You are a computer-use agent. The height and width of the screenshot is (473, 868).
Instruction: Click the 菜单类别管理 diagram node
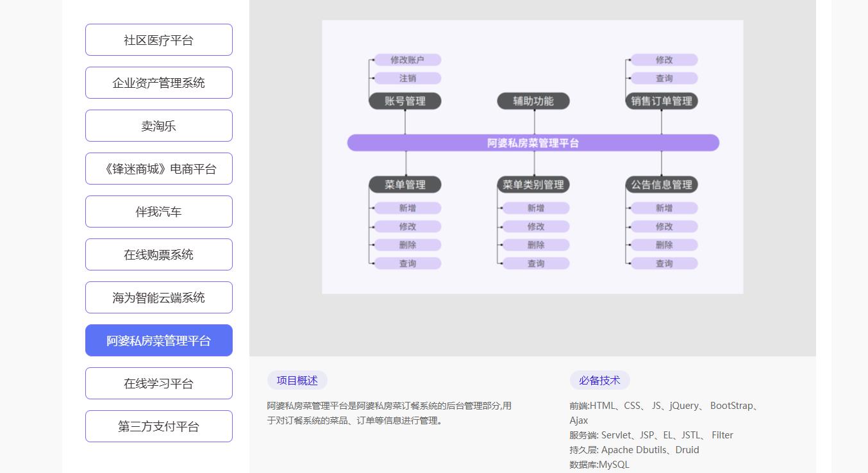click(x=533, y=185)
